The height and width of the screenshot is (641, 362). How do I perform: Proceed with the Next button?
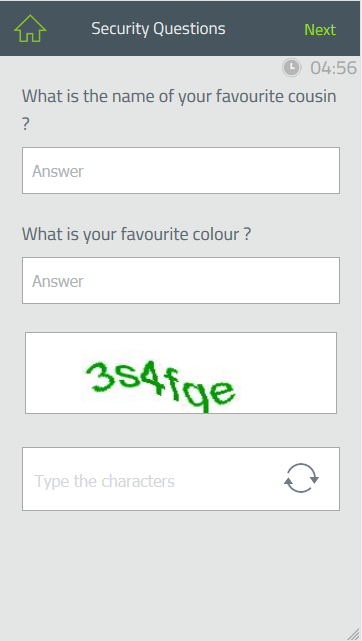click(x=320, y=29)
